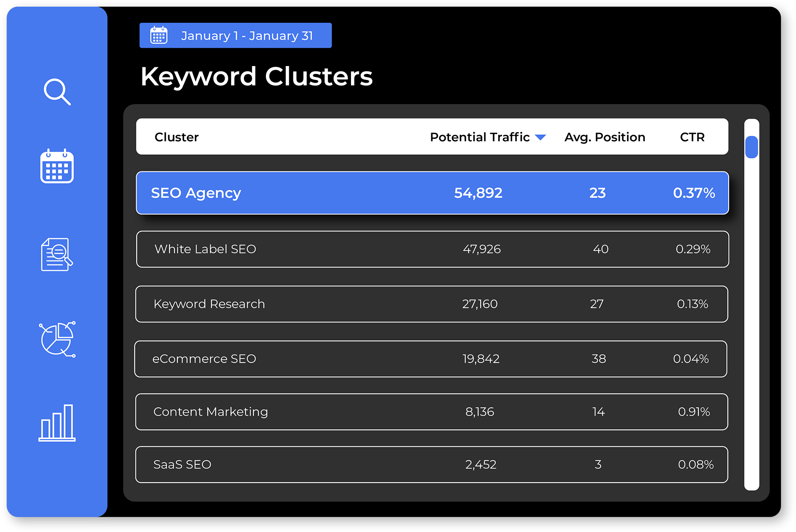Open January 1 - January 31 date picker
The image size is (796, 532).
[x=247, y=36]
